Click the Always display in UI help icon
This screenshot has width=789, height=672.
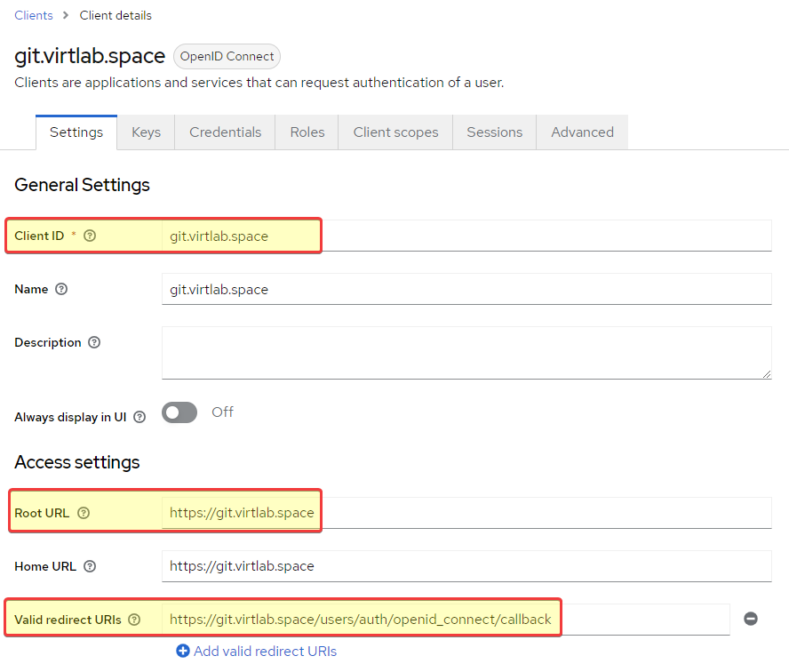[x=139, y=417]
